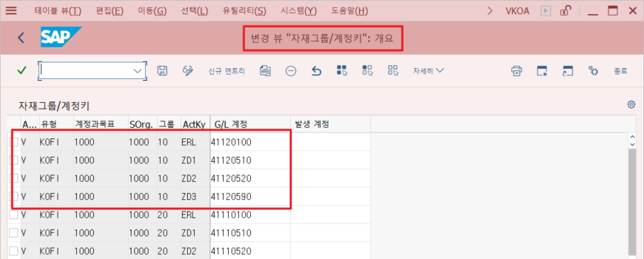Click G/L account cell 41110520

250,250
